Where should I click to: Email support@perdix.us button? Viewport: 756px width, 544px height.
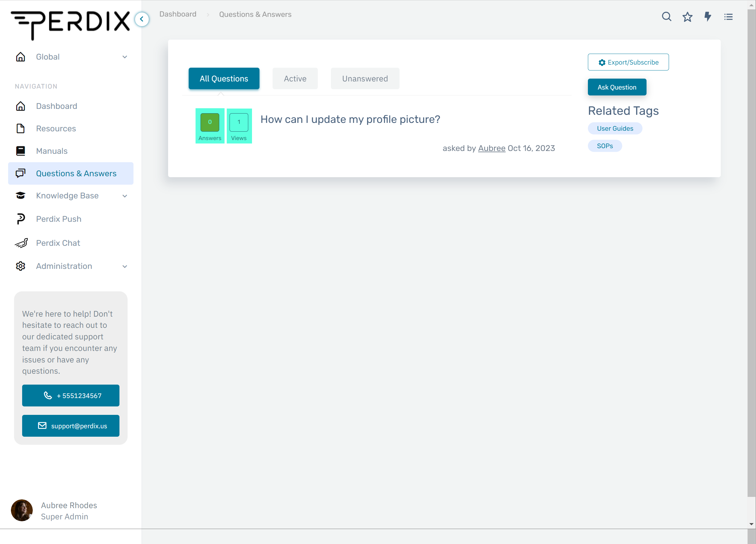click(x=71, y=426)
